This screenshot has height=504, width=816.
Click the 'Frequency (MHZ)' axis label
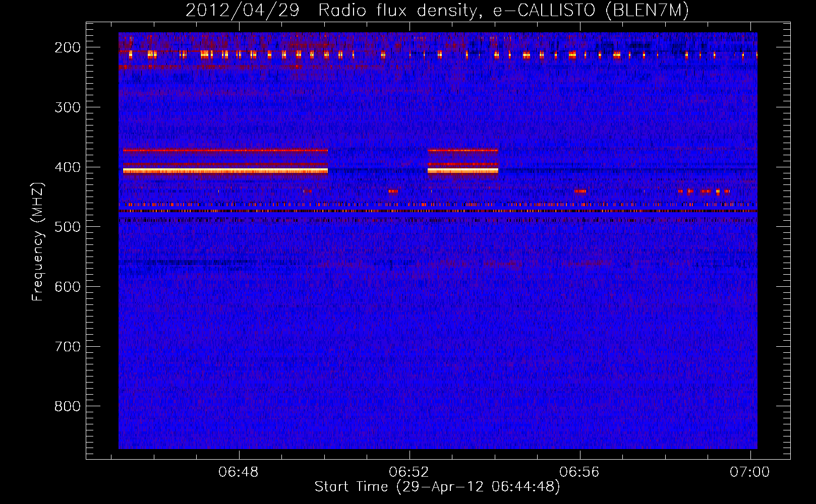(x=38, y=242)
